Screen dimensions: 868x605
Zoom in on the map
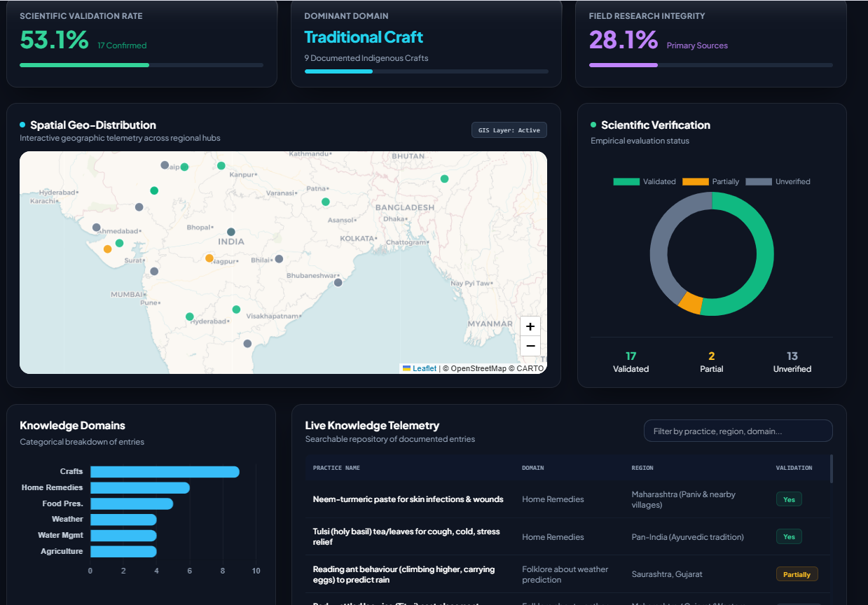click(x=530, y=326)
